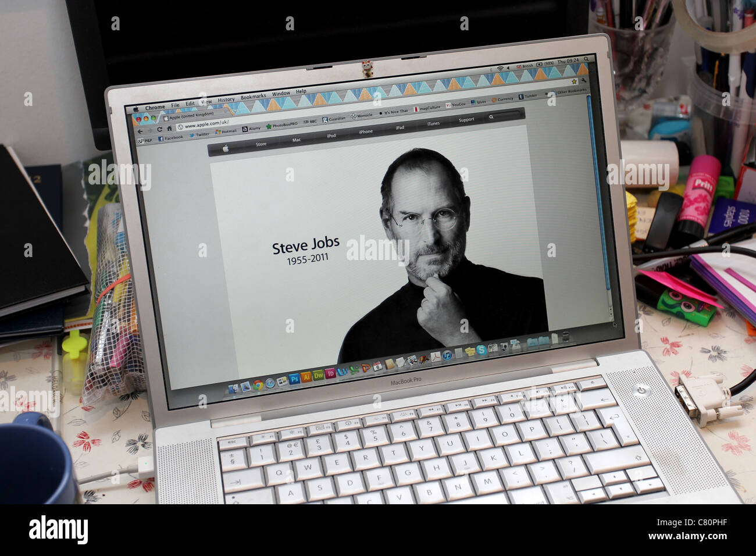This screenshot has height=556, width=756.
Task: Open the Edit menu
Action: coord(190,104)
